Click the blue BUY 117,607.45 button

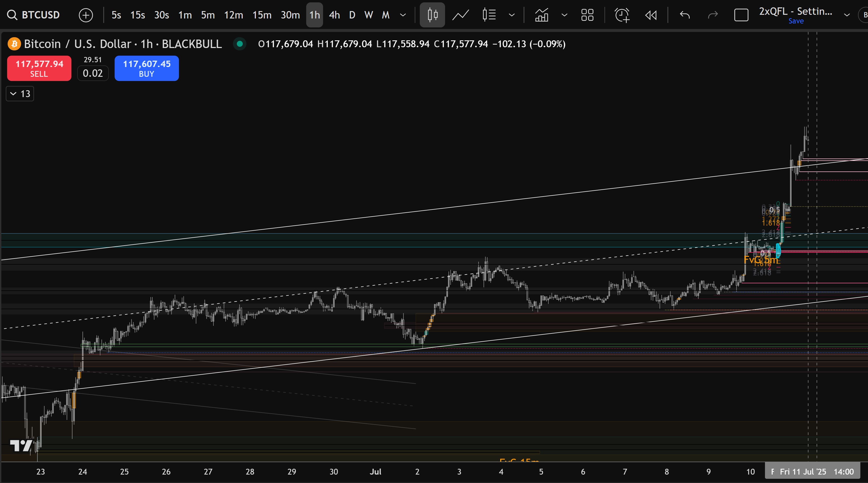(x=147, y=68)
